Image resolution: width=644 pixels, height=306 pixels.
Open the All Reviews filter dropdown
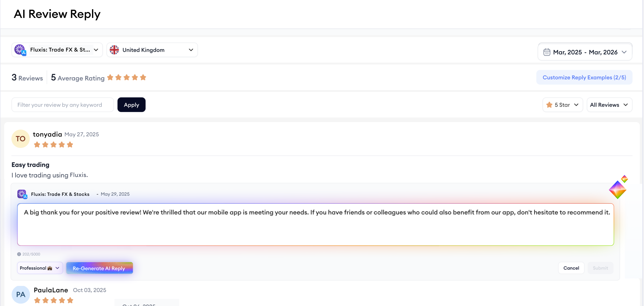coord(609,105)
